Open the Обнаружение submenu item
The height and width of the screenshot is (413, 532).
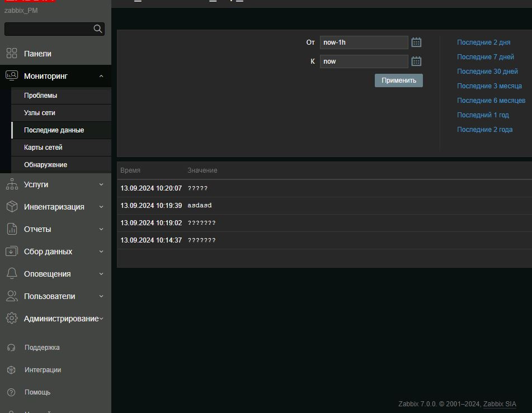click(x=45, y=165)
